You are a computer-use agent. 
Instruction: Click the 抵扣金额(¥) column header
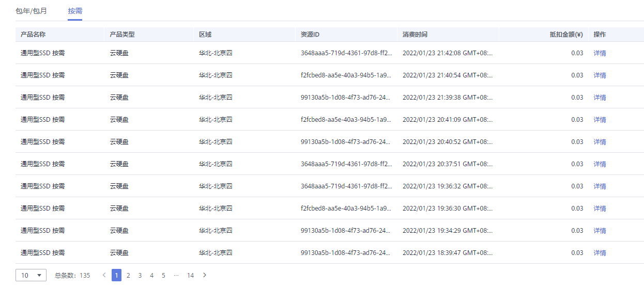click(x=566, y=35)
